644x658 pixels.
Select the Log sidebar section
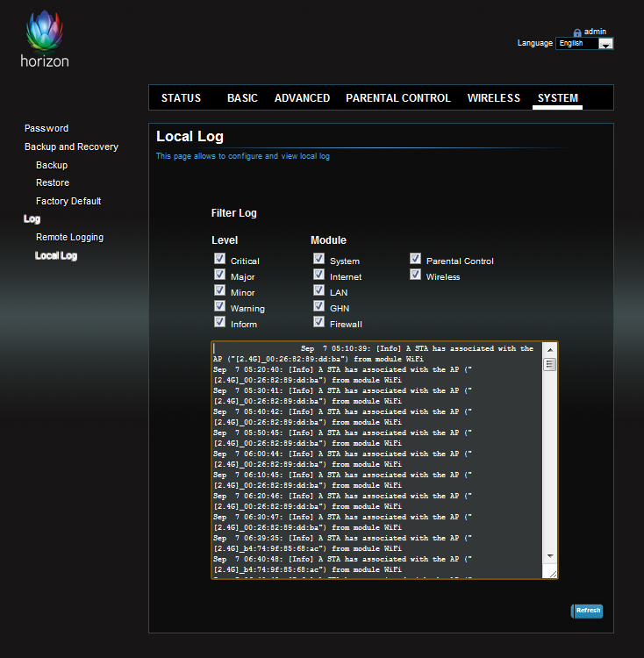pyautogui.click(x=32, y=219)
